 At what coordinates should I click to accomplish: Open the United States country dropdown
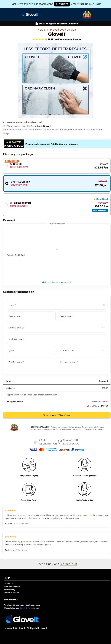coord(57,328)
